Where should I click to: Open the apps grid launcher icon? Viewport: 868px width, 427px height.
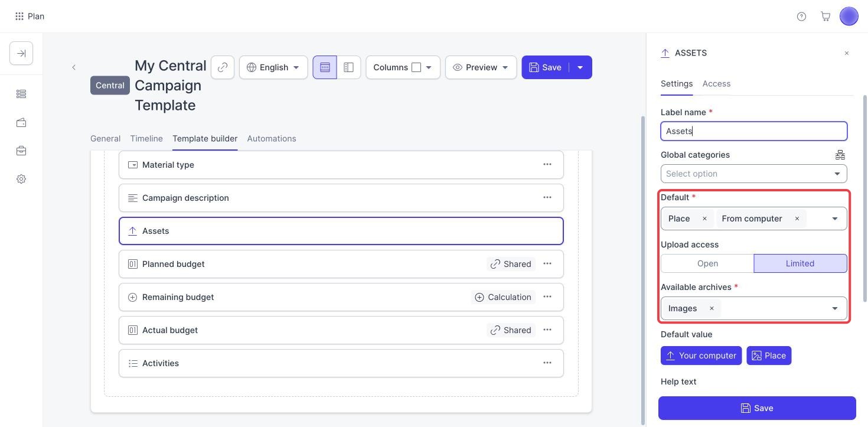click(19, 17)
